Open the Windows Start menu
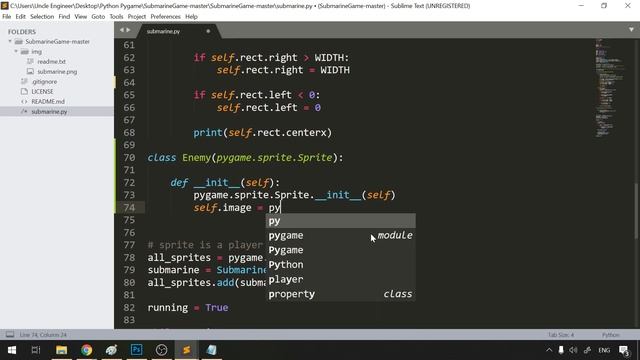Image resolution: width=640 pixels, height=360 pixels. pyautogui.click(x=12, y=350)
